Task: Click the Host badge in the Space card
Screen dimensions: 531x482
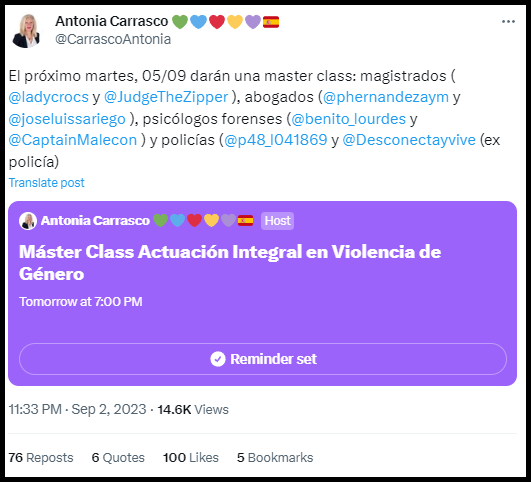Action: coord(277,221)
